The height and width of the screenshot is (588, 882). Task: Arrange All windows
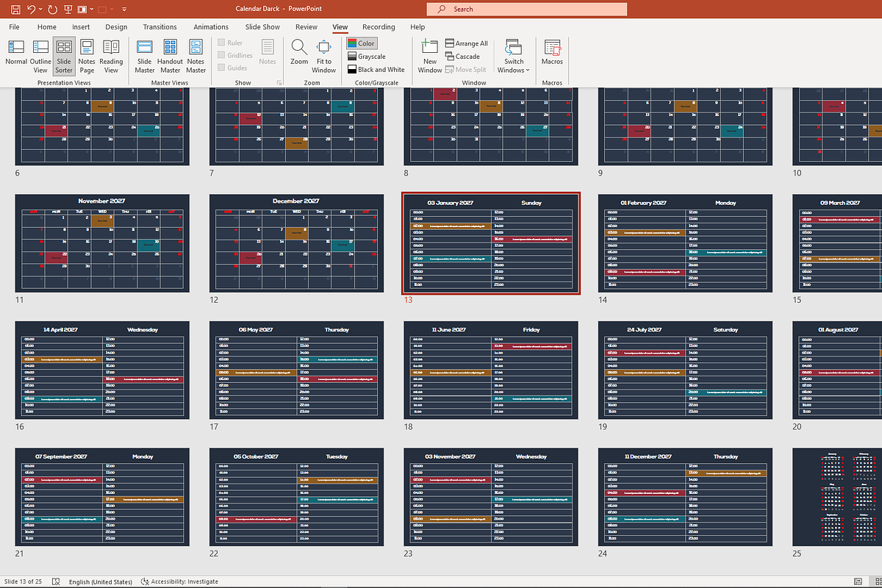467,43
